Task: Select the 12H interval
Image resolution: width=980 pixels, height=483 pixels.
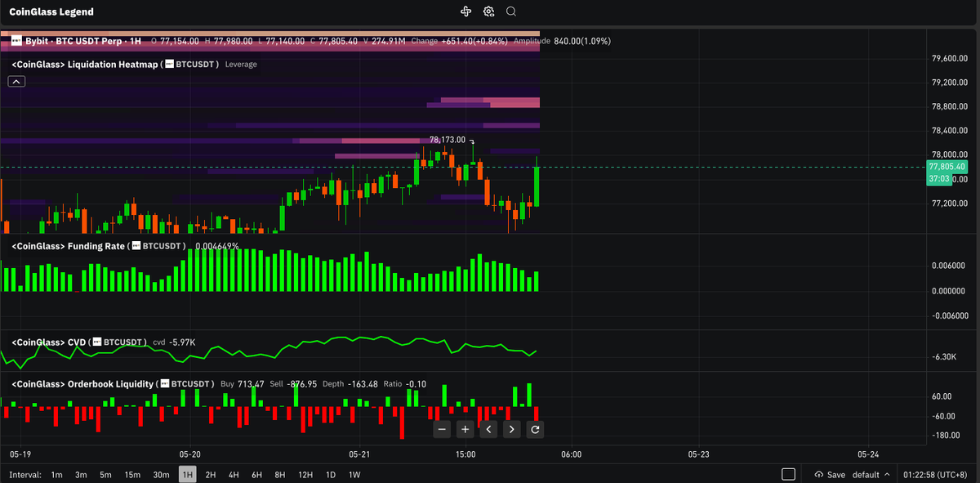Action: [305, 475]
